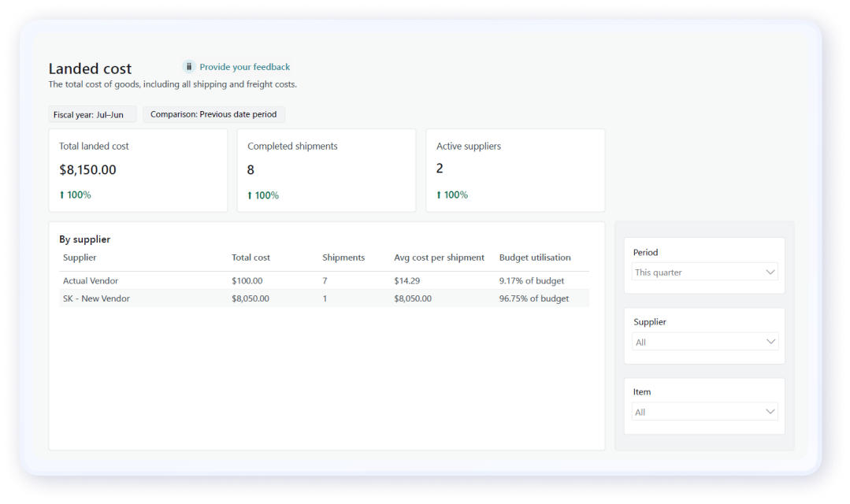Expand the Supplier filter dropdown

(x=704, y=343)
